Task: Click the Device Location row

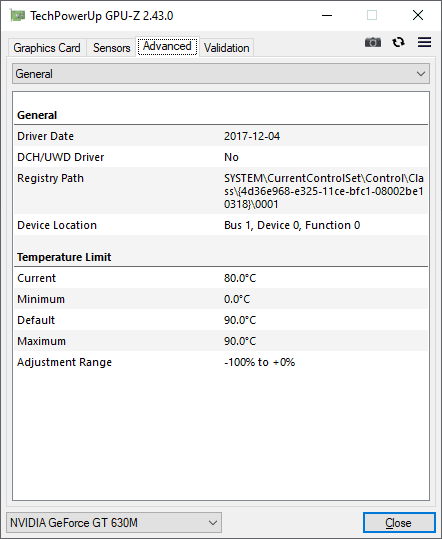Action: point(221,225)
